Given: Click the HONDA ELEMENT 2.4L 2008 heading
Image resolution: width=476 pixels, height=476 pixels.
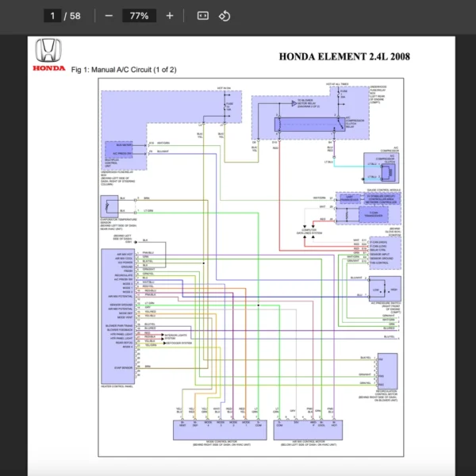Looking at the screenshot, I should click(x=345, y=56).
